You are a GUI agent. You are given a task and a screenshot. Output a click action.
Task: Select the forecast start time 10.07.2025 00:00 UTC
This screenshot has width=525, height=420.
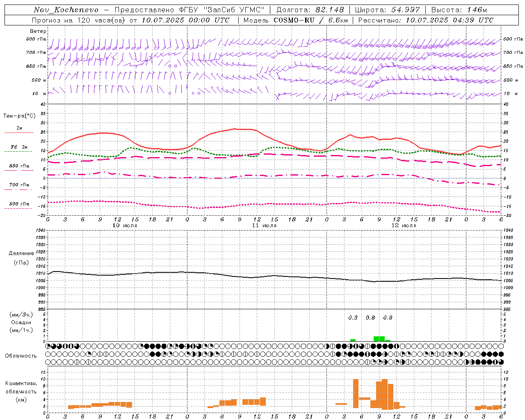tap(185, 20)
